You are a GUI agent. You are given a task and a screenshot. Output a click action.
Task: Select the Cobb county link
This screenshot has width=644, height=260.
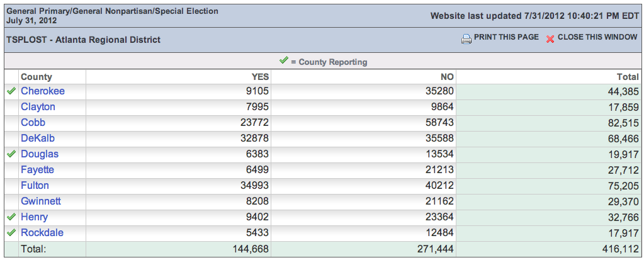point(33,123)
